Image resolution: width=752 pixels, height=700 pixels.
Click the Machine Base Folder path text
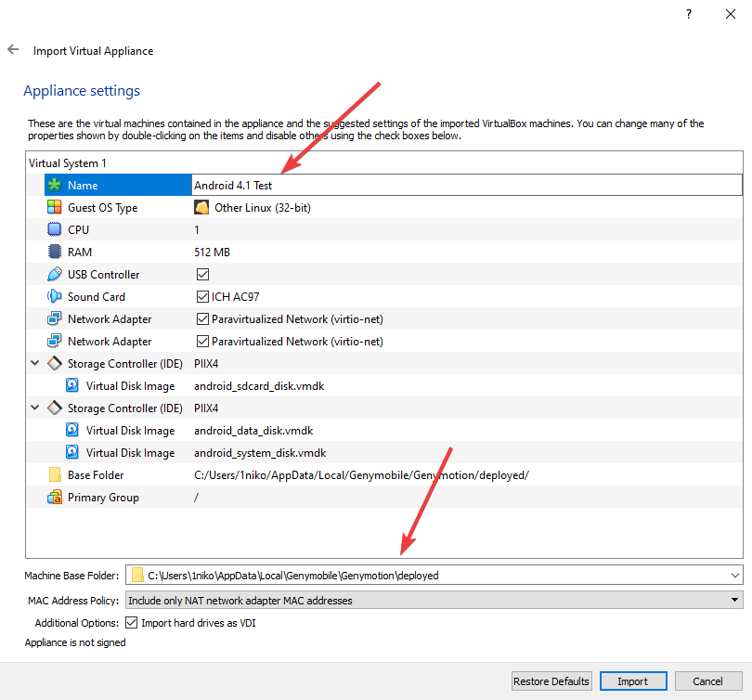293,576
